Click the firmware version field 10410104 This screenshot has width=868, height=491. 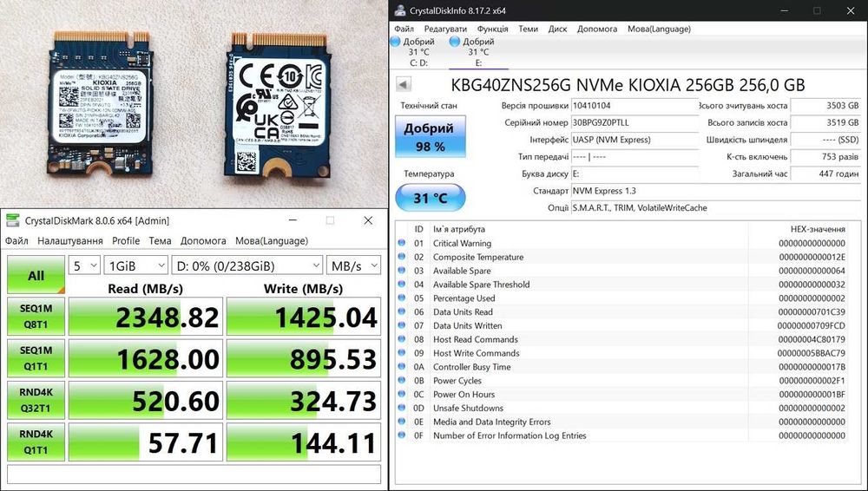tap(635, 105)
